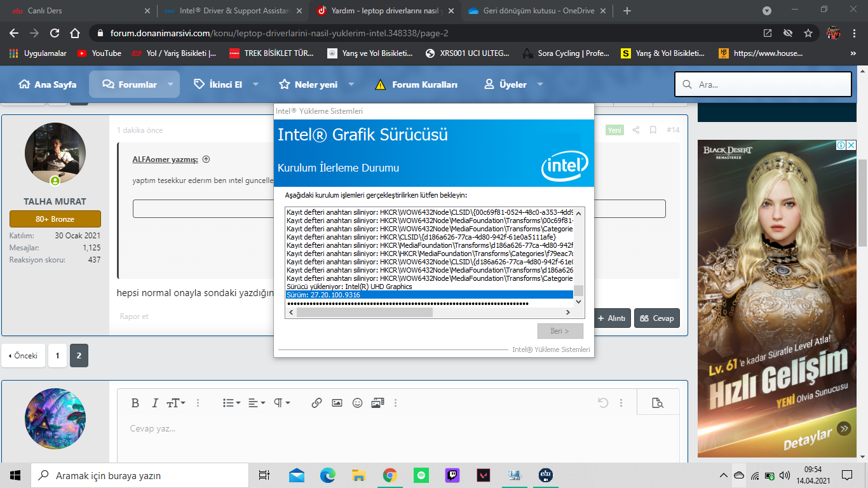Apply italic formatting in reply editor
The height and width of the screenshot is (488, 868).
pyautogui.click(x=154, y=403)
